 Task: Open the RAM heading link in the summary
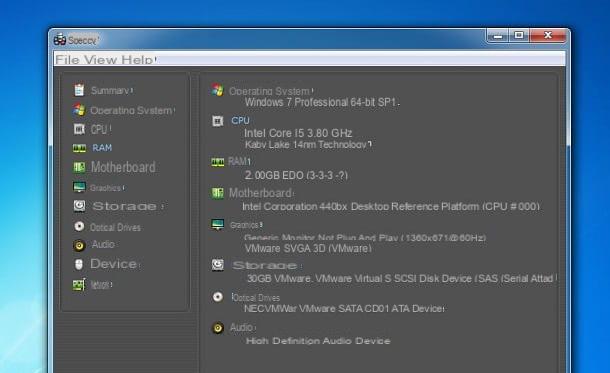238,161
